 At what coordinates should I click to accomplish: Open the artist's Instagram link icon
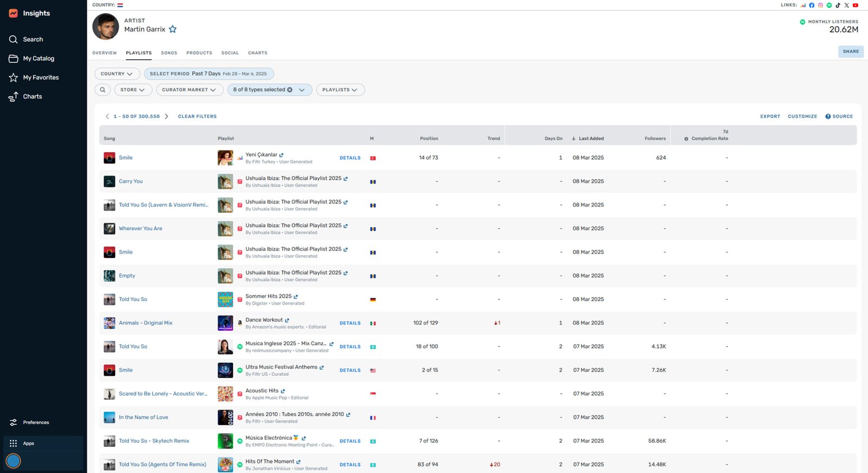pyautogui.click(x=820, y=5)
